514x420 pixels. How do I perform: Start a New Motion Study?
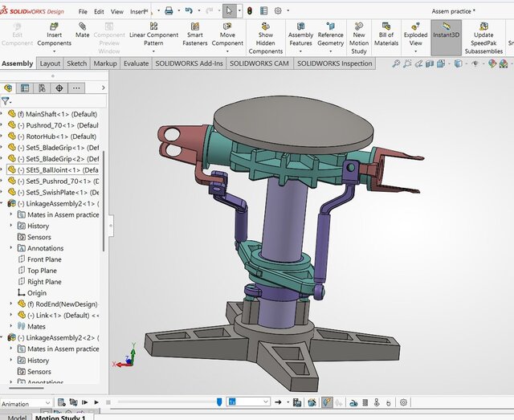[359, 39]
